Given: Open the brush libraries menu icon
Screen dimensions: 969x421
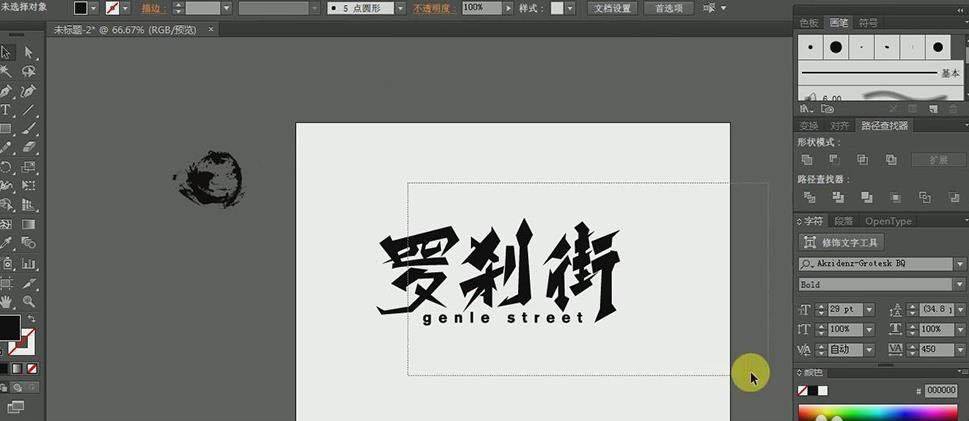Looking at the screenshot, I should coord(806,108).
